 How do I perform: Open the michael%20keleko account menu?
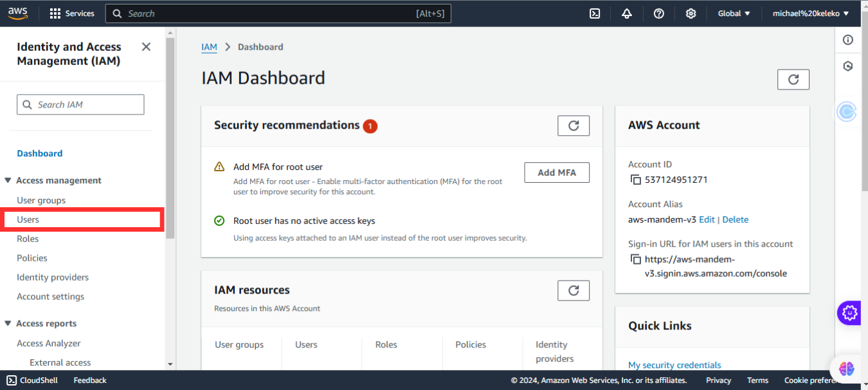coord(810,14)
